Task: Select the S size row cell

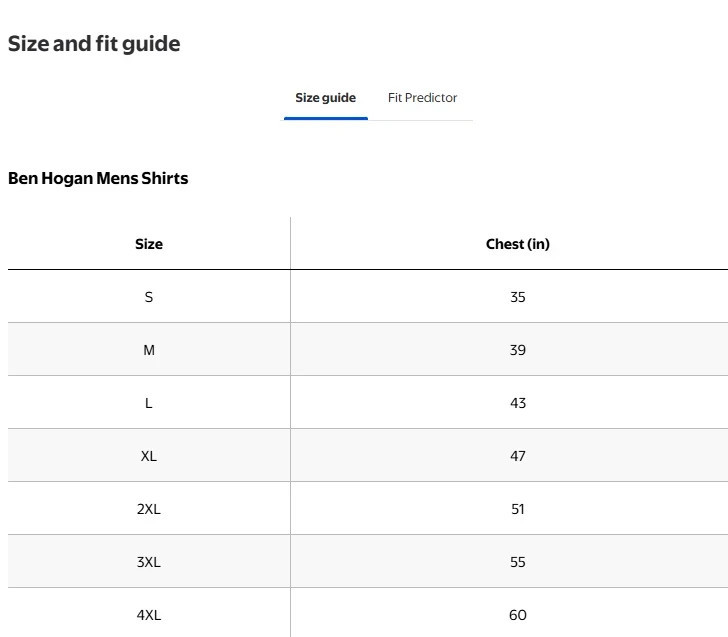Action: [x=149, y=297]
